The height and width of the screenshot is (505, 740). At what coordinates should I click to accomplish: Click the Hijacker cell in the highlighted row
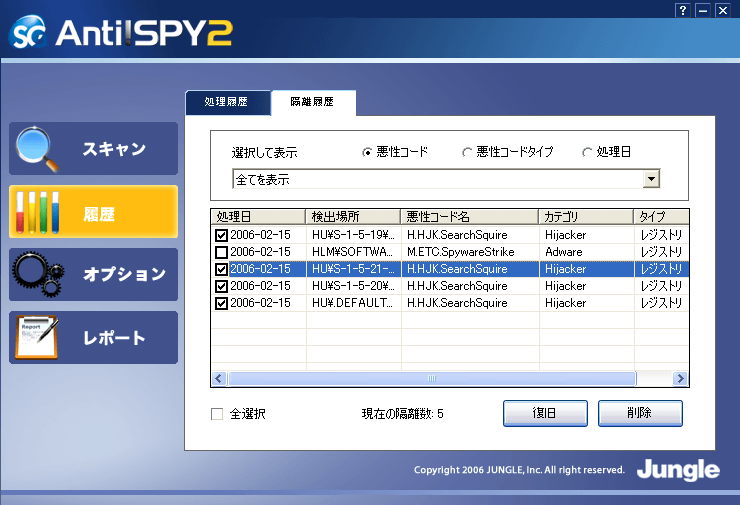(587, 269)
